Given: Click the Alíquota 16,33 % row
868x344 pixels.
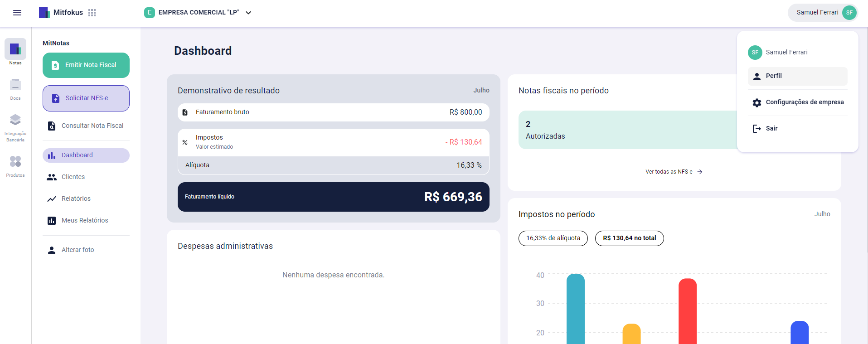Looking at the screenshot, I should 334,165.
